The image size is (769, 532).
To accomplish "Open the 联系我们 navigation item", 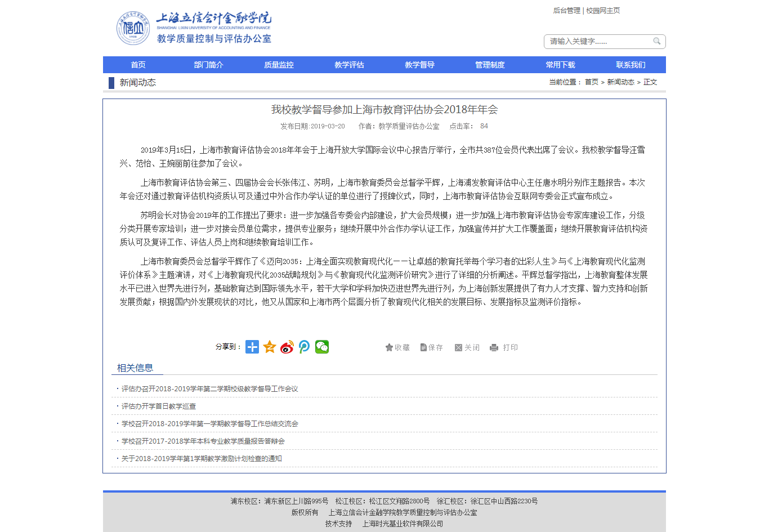I will [631, 65].
